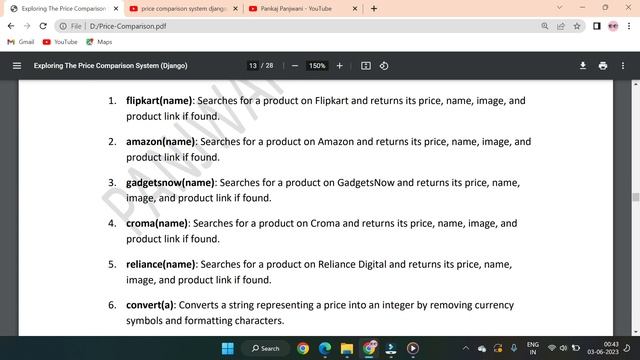The width and height of the screenshot is (640, 360).
Task: Open Google Chrome from taskbar
Action: pos(303,348)
